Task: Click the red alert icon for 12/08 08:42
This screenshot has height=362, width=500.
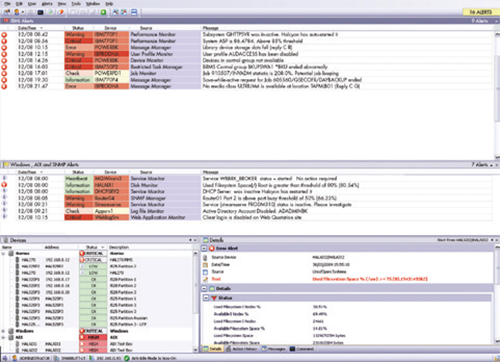Action: point(4,34)
